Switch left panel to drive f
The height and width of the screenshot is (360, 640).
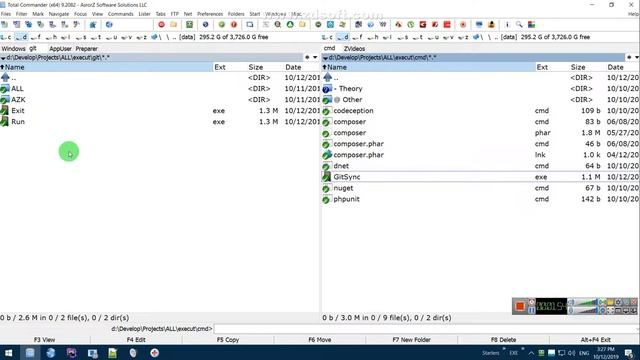pyautogui.click(x=36, y=37)
